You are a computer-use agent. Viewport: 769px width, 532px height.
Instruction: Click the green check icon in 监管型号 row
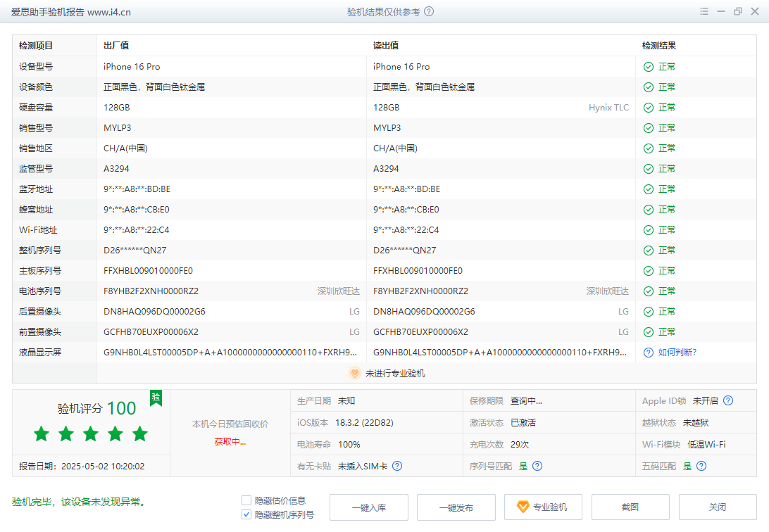pos(649,169)
